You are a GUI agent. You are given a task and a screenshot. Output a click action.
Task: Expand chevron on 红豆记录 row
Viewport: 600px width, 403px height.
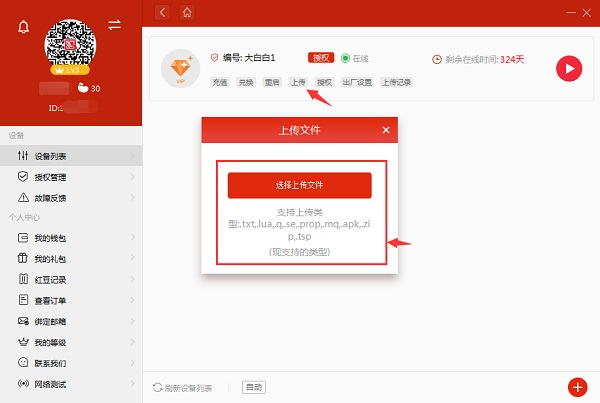tap(132, 279)
